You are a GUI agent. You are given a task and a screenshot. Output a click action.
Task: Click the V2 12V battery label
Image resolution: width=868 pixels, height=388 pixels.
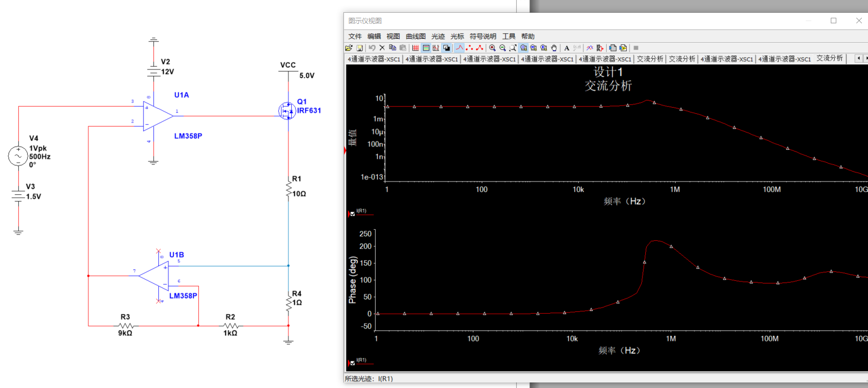click(167, 67)
